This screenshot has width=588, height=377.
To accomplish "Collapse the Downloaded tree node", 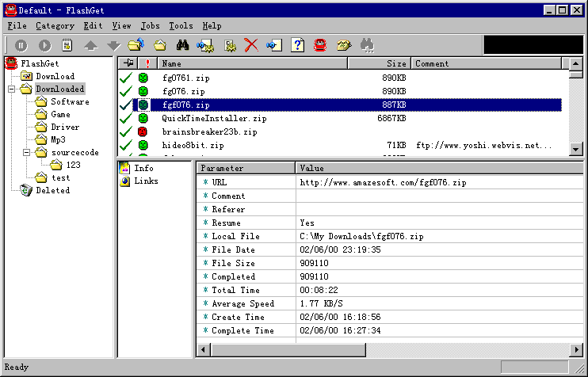I will pyautogui.click(x=12, y=89).
